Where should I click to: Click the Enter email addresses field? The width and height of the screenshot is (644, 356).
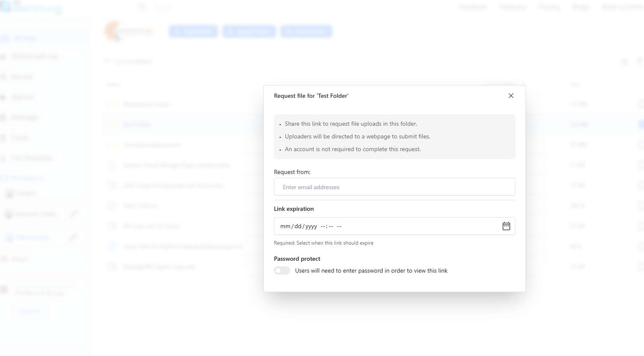tap(394, 187)
